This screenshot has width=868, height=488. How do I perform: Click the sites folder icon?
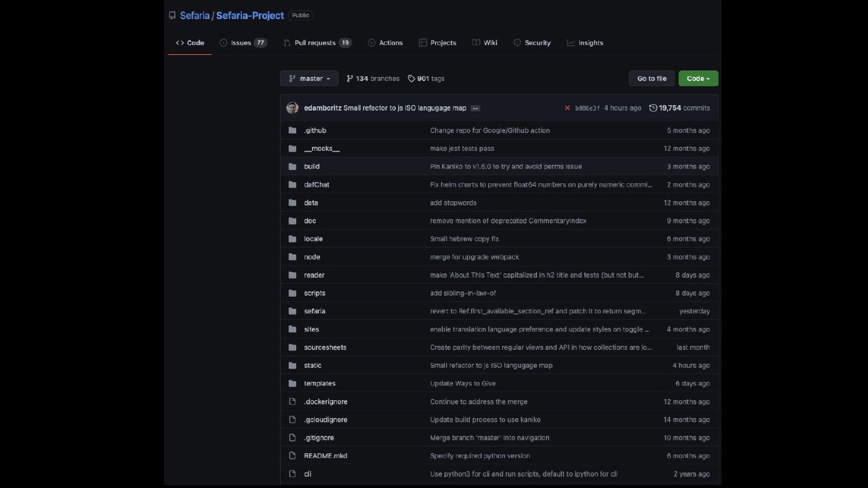pos(292,329)
